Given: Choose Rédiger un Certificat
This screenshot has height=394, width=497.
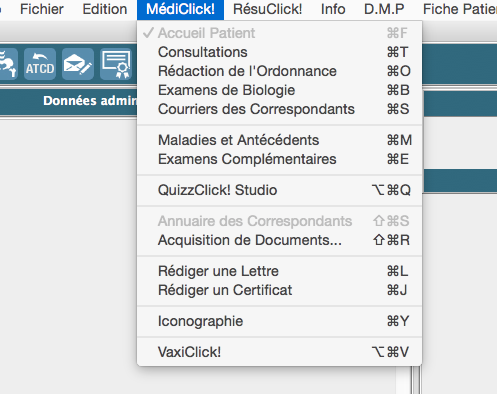Looking at the screenshot, I should pos(279,290).
